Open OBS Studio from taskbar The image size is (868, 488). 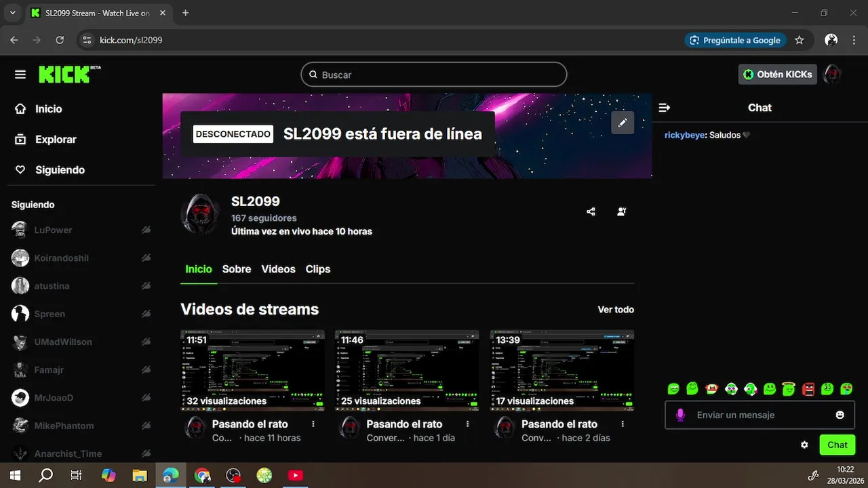coord(233,475)
